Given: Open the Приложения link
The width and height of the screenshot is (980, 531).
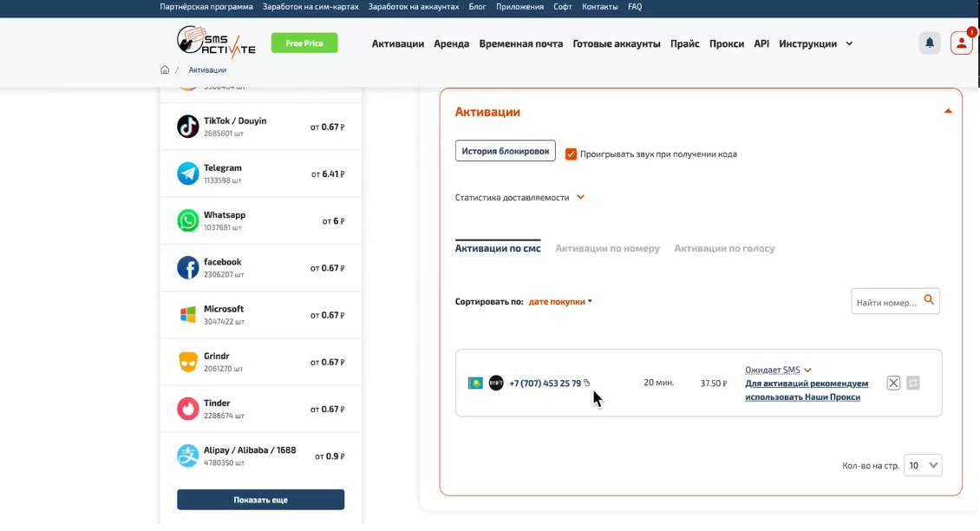Looking at the screenshot, I should pos(519,7).
